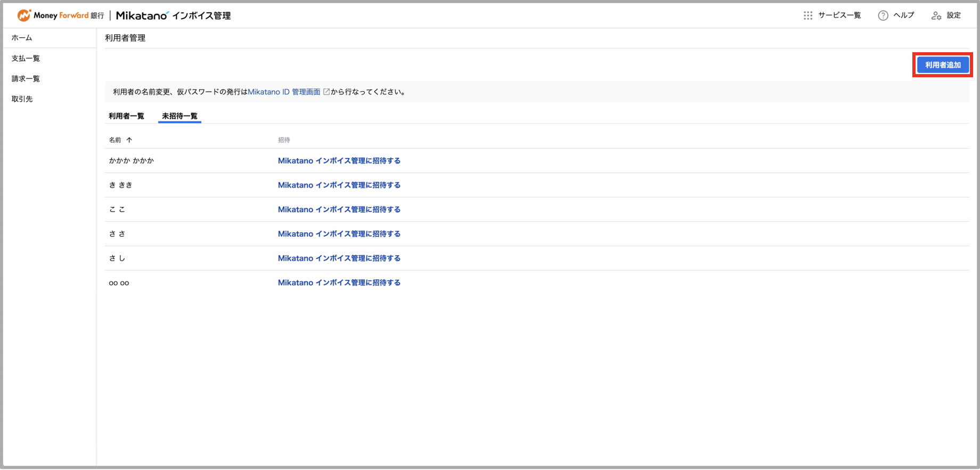Invite き きき to Mikatano インボイス管理
The image size is (980, 470).
(339, 185)
